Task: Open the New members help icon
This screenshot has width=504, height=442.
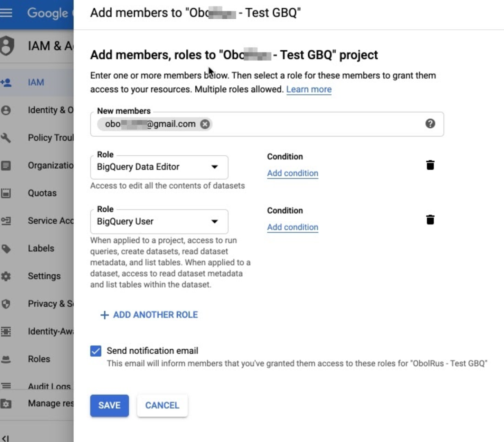Action: pyautogui.click(x=430, y=123)
